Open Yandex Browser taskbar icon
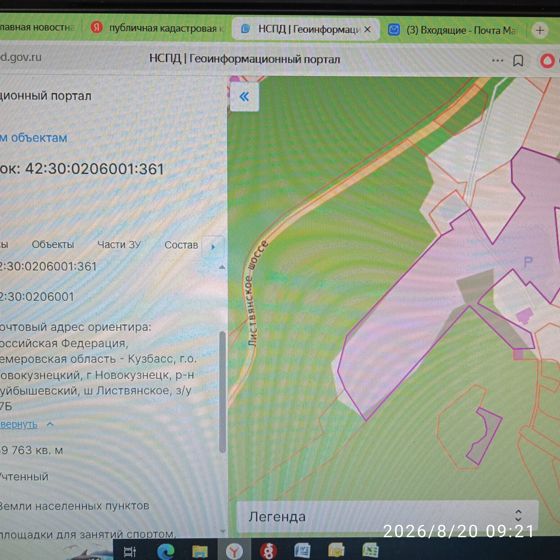The image size is (560, 560). pyautogui.click(x=234, y=551)
